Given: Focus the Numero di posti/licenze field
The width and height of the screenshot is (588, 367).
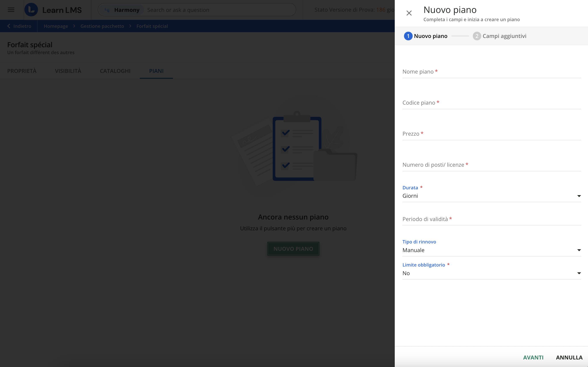Looking at the screenshot, I should tap(492, 165).
